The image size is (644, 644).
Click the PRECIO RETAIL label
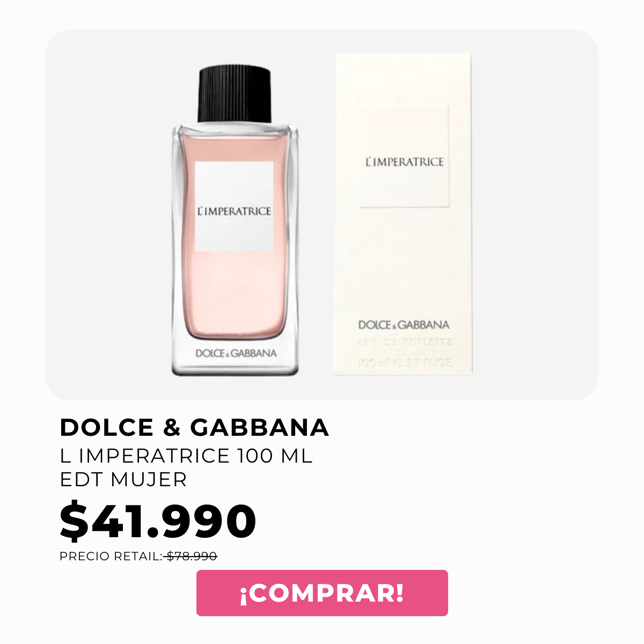tap(111, 557)
